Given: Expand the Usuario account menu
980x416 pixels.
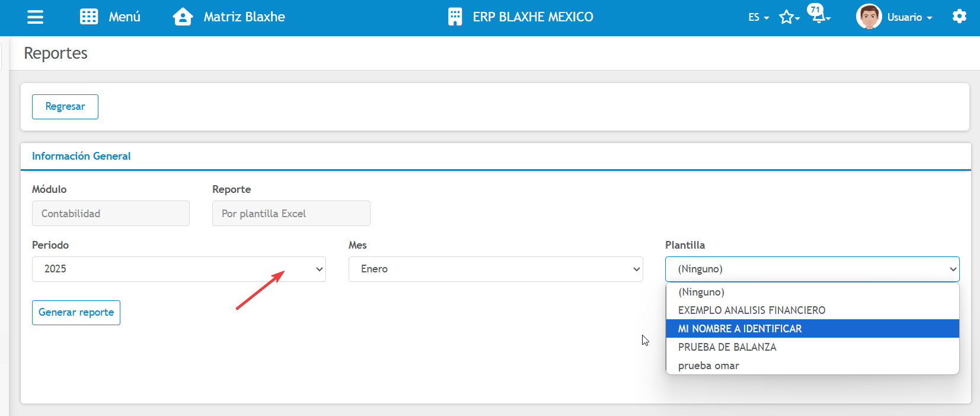Looking at the screenshot, I should click(909, 17).
